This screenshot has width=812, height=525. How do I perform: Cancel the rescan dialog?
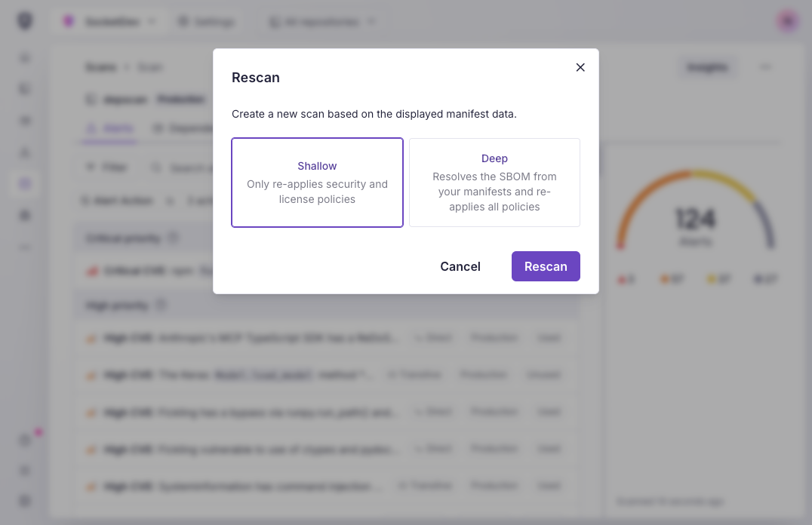(x=460, y=266)
